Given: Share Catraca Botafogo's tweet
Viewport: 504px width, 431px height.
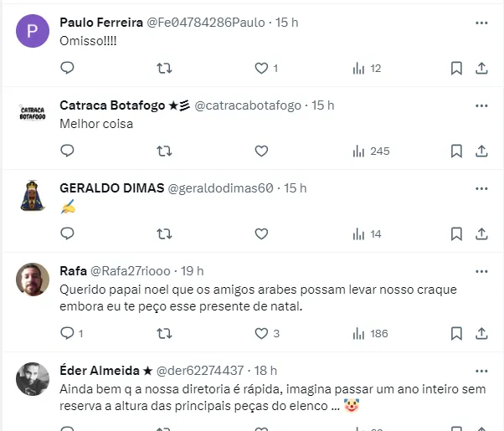Looking at the screenshot, I should (481, 151).
